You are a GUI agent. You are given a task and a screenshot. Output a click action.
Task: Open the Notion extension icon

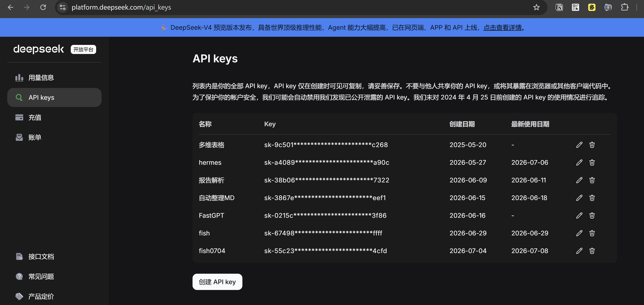coord(559,7)
